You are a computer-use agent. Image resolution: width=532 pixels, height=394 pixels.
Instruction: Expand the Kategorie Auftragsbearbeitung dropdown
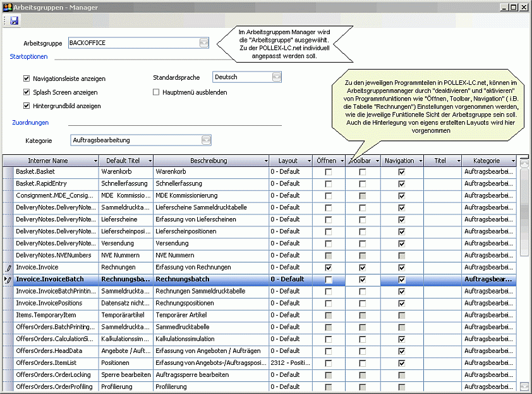(206, 140)
